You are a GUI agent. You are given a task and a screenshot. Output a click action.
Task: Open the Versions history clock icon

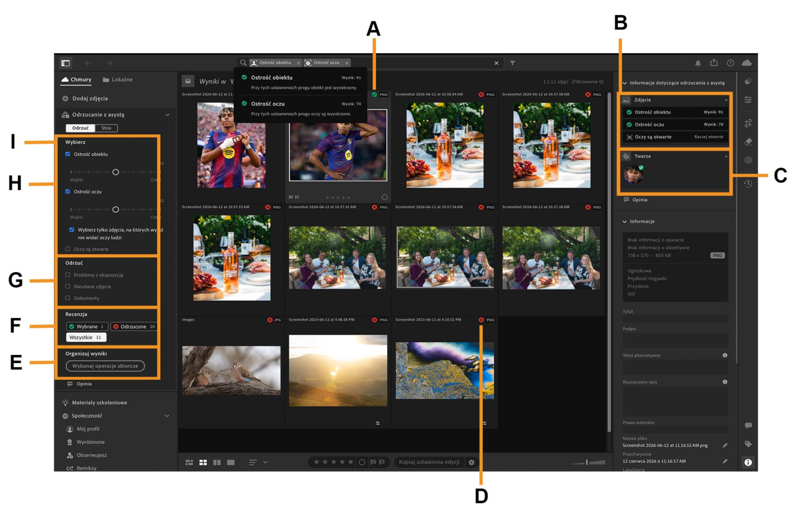[748, 184]
